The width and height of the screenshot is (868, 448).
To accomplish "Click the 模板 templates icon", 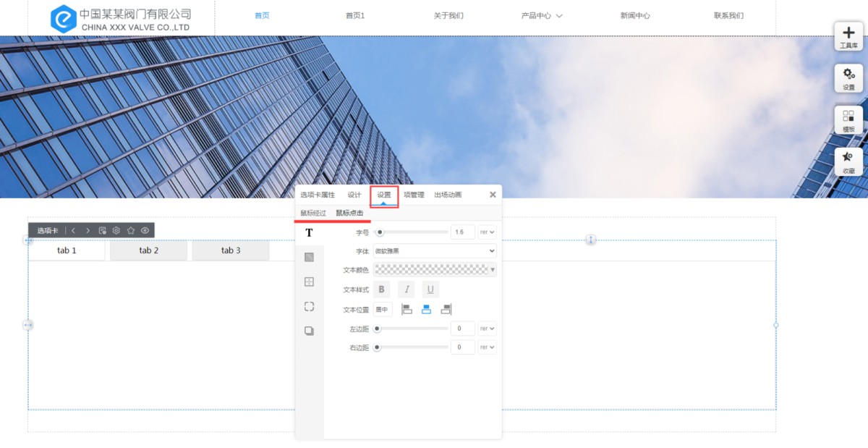I will click(848, 120).
